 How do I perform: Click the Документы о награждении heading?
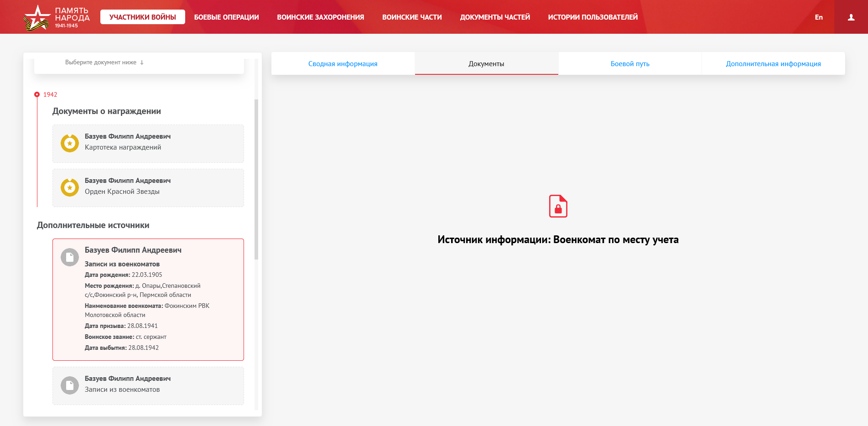point(107,111)
